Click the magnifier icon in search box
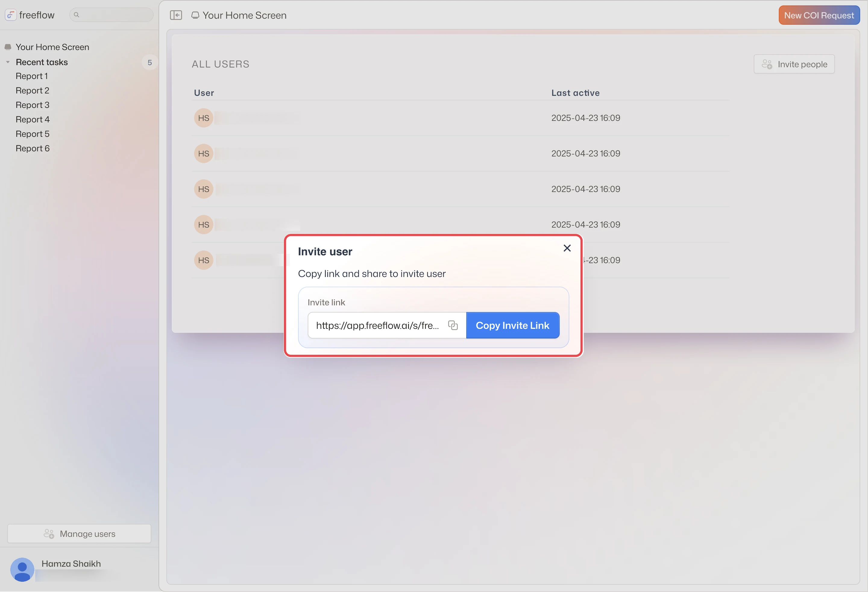868x592 pixels. click(x=77, y=15)
